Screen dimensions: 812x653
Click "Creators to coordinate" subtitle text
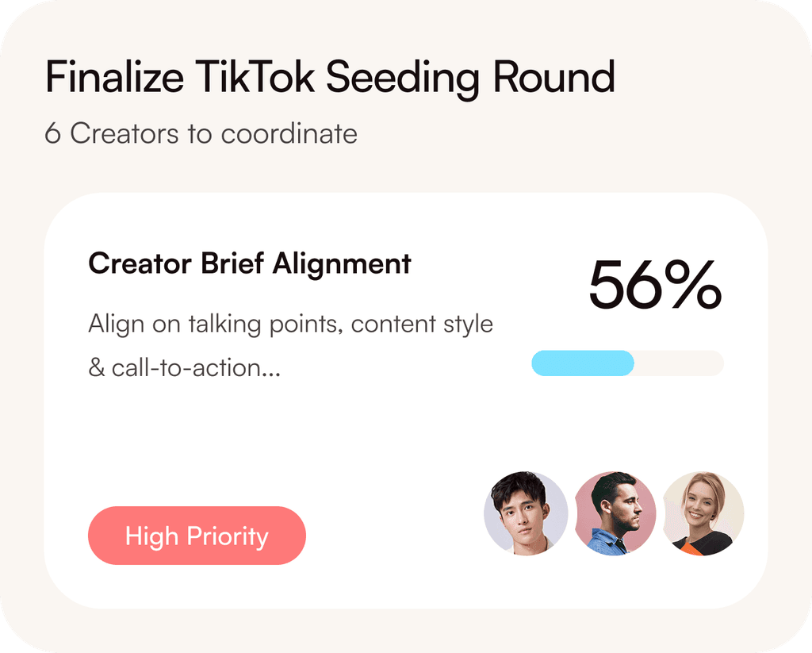(x=213, y=134)
